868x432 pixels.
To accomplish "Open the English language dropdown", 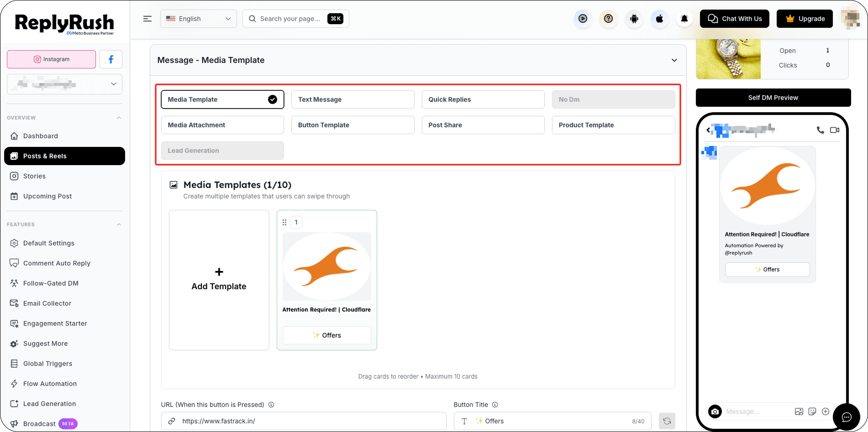I will pos(199,19).
